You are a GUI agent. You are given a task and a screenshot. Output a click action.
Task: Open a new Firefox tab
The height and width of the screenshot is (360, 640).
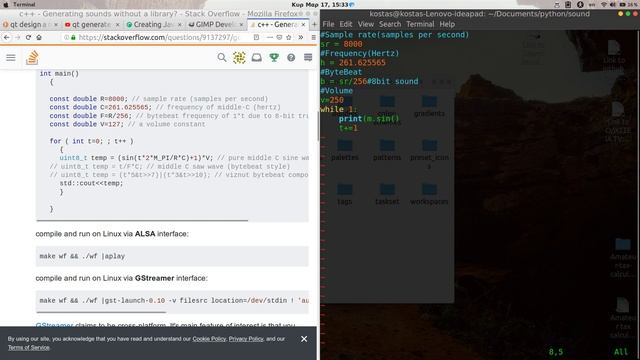pos(314,24)
